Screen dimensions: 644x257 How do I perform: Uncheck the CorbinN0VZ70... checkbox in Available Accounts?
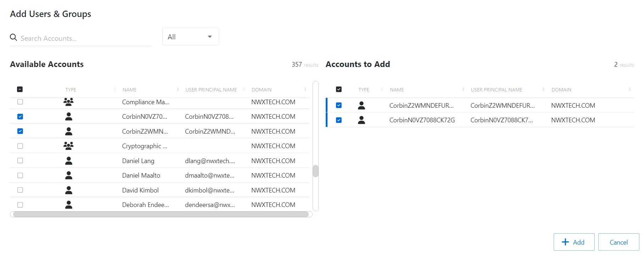pyautogui.click(x=20, y=116)
